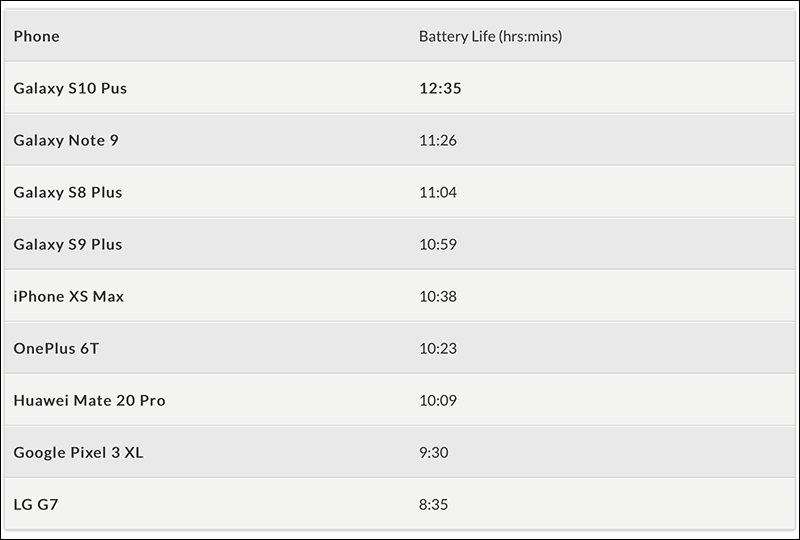Select the Galaxy S10 Pus row name
800x540 pixels.
coord(70,88)
